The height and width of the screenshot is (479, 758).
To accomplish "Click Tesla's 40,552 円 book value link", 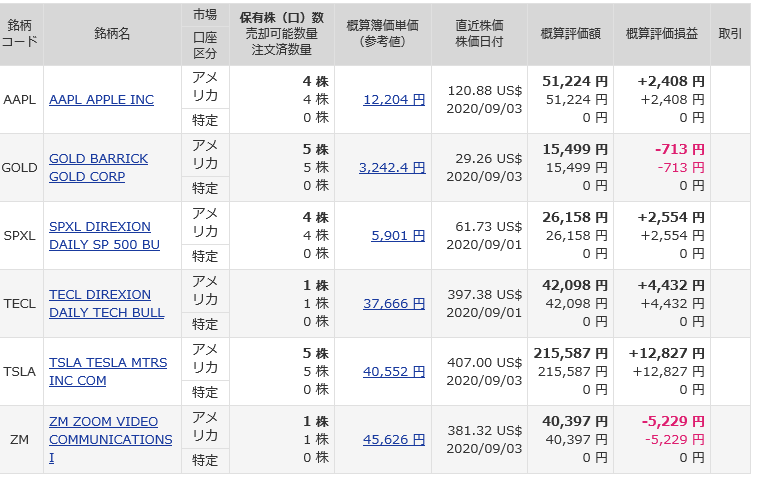I will pyautogui.click(x=394, y=371).
